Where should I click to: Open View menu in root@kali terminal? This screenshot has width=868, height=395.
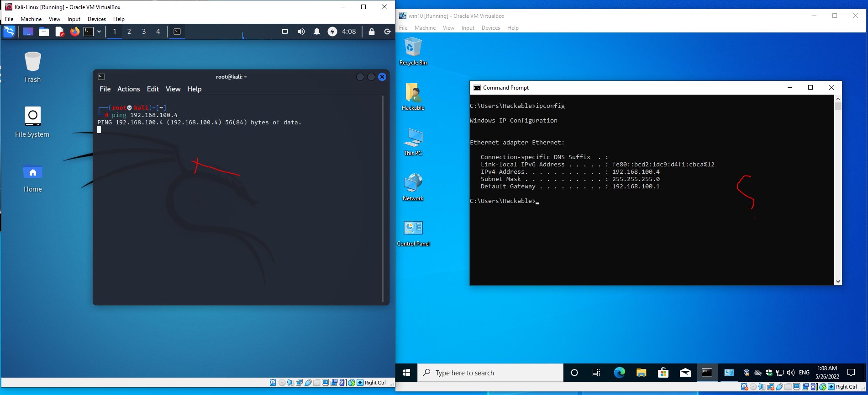173,89
